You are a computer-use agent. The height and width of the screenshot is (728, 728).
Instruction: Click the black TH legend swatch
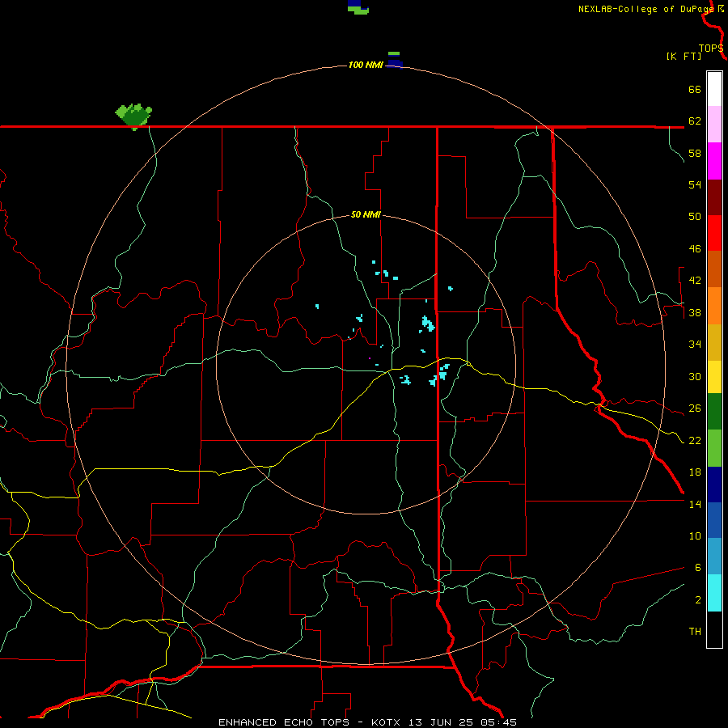coord(714,629)
